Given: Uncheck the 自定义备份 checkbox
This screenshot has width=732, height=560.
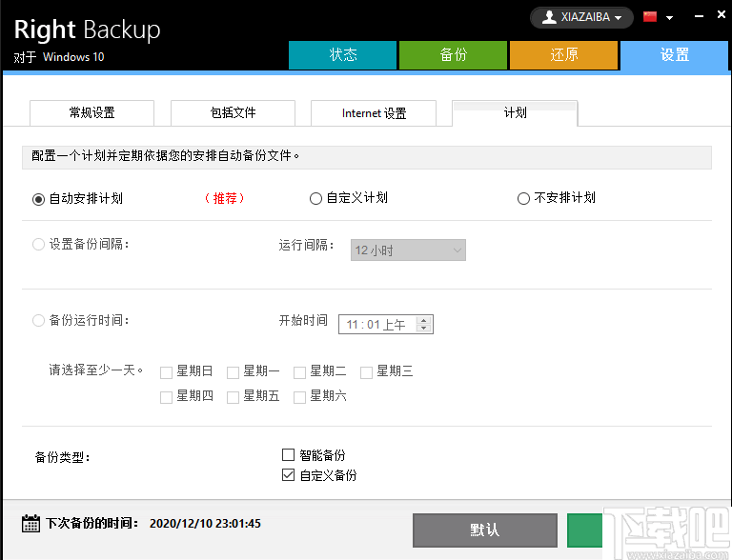Looking at the screenshot, I should (x=289, y=475).
